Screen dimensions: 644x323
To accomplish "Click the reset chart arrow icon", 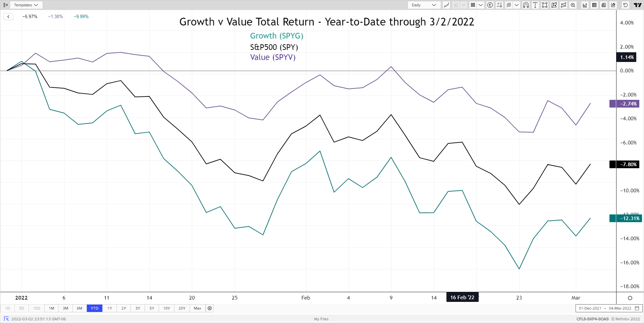I will coord(626,5).
